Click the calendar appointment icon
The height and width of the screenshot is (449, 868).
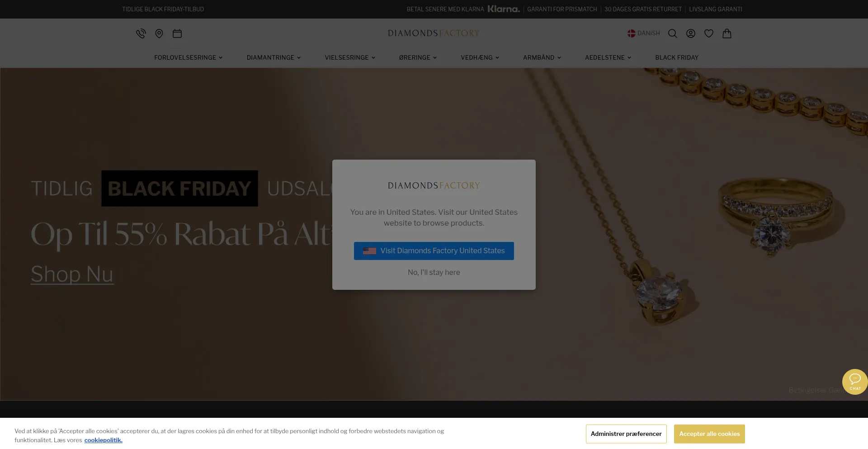tap(177, 33)
